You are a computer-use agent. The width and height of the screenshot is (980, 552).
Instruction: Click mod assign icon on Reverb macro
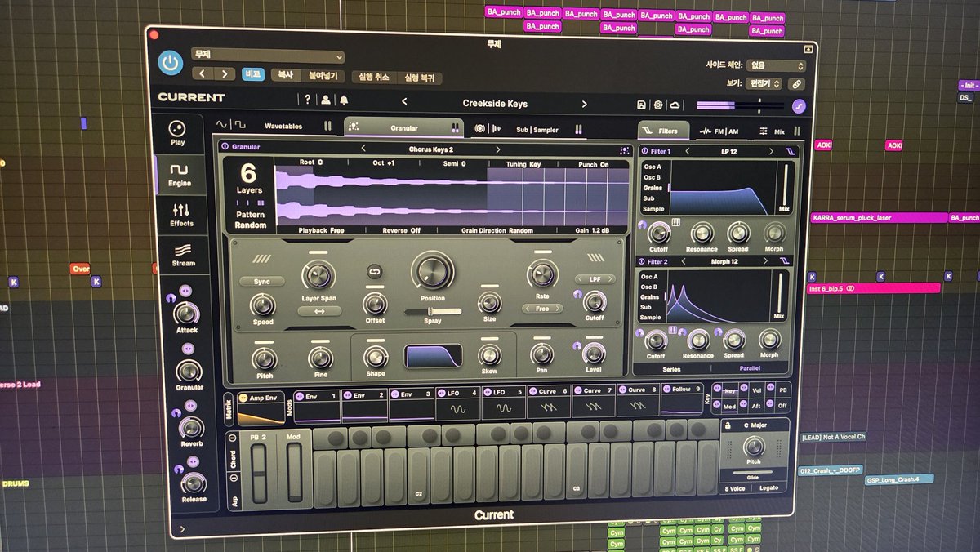pos(189,405)
